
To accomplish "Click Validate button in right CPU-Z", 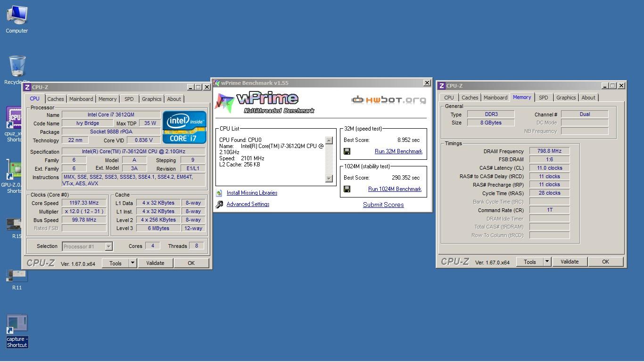I will point(570,262).
